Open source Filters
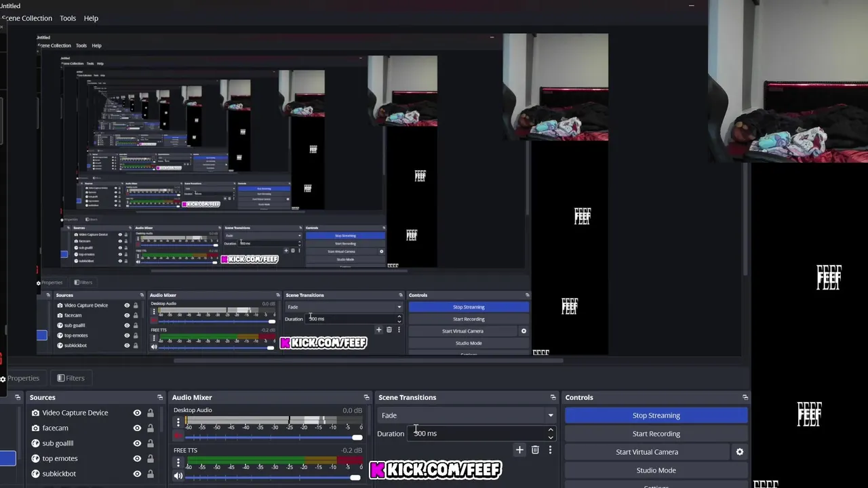Screen dimensions: 868x488 [x=71, y=378]
